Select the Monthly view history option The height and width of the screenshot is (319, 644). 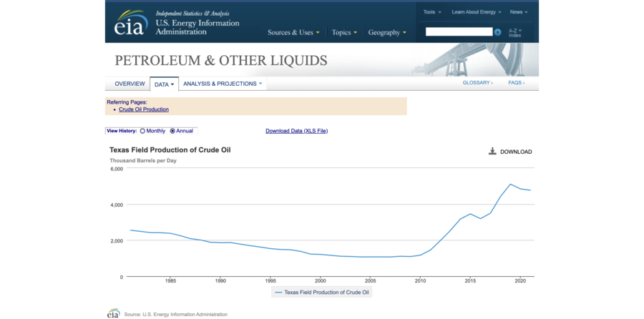tap(143, 131)
